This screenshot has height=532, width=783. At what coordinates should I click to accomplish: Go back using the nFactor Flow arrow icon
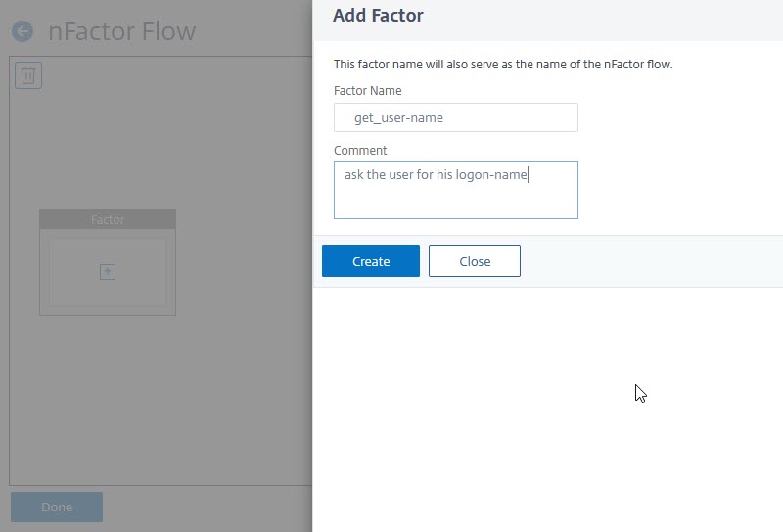click(22, 31)
